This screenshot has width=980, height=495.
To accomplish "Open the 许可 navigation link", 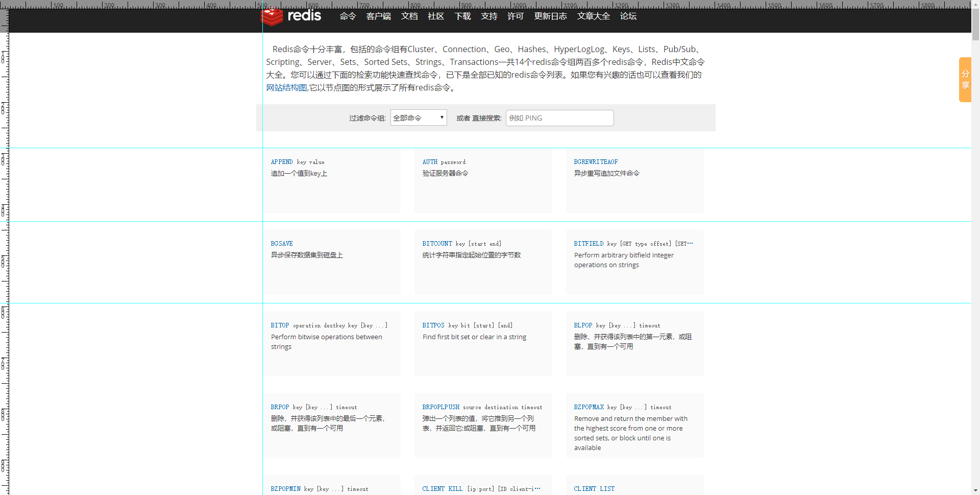I will point(516,16).
